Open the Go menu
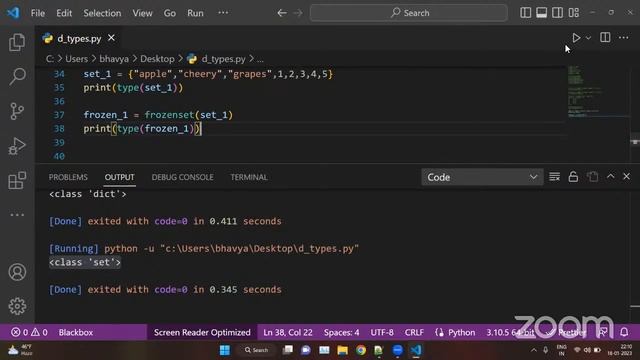This screenshot has height=360, width=640. coord(170,13)
